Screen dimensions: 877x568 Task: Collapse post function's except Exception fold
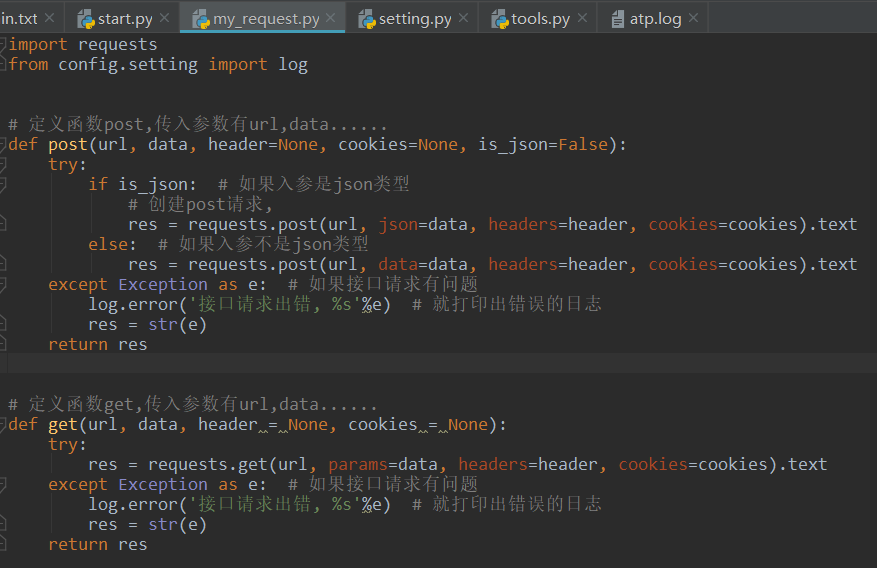(x=3, y=285)
